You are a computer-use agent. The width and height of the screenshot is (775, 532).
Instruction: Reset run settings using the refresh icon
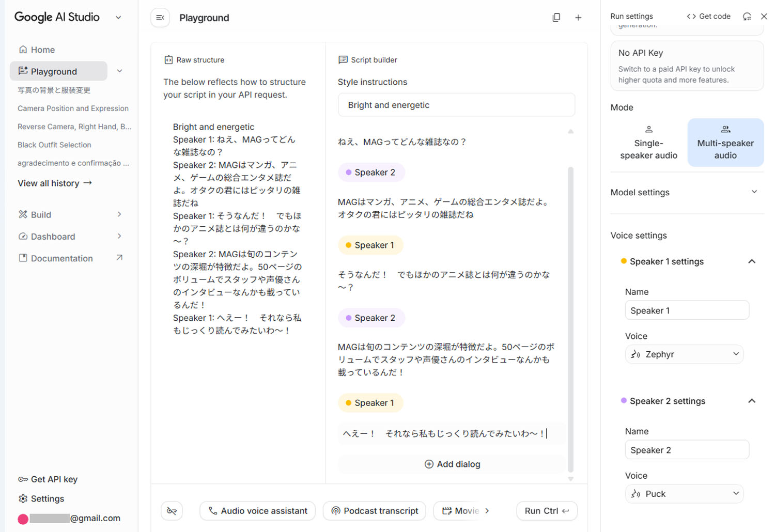tap(746, 16)
